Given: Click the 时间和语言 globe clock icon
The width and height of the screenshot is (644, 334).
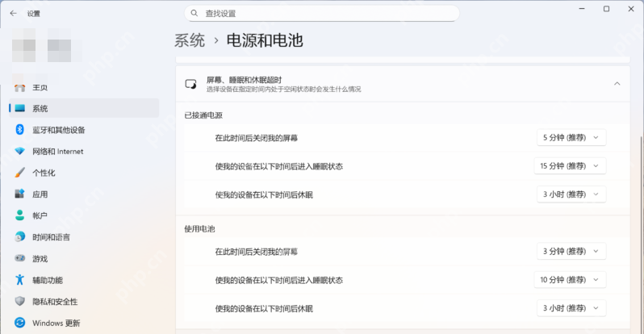Looking at the screenshot, I should tap(19, 237).
